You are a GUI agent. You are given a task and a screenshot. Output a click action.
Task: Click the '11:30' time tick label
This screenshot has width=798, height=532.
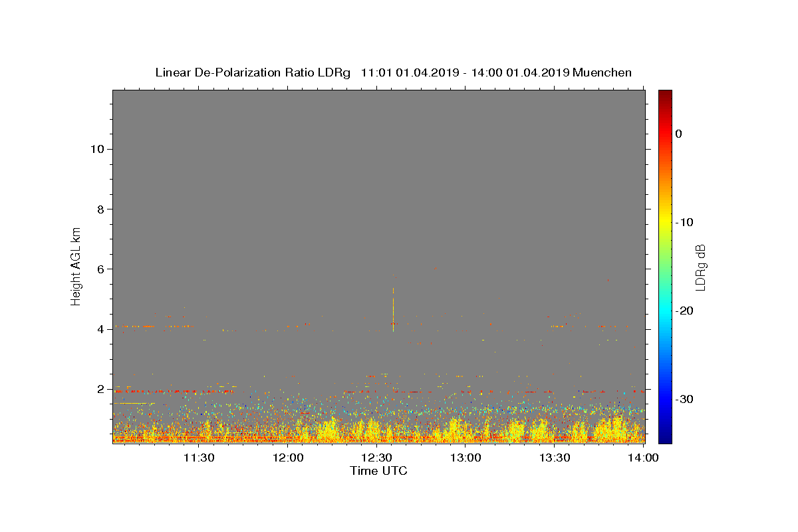pos(198,458)
